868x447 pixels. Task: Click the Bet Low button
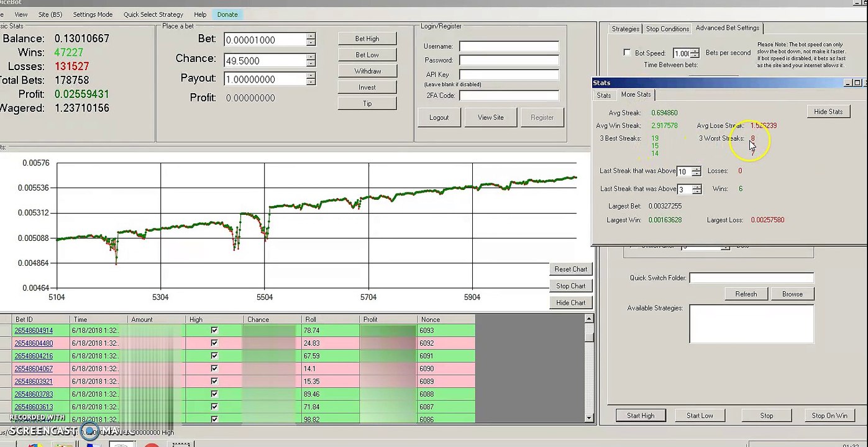(367, 55)
